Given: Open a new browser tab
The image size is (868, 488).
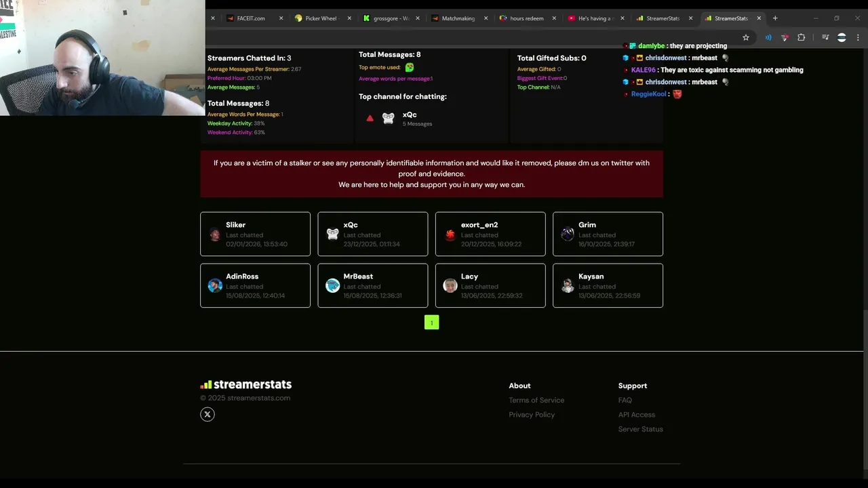Looking at the screenshot, I should click(775, 18).
